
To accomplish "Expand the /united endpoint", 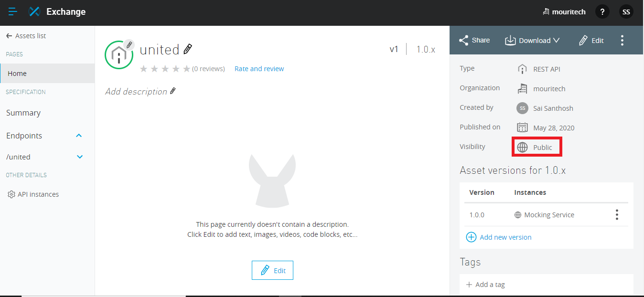I will (x=80, y=157).
